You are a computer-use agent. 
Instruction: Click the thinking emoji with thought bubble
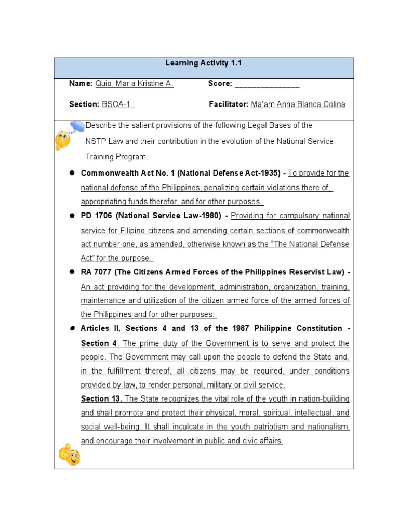(x=69, y=136)
